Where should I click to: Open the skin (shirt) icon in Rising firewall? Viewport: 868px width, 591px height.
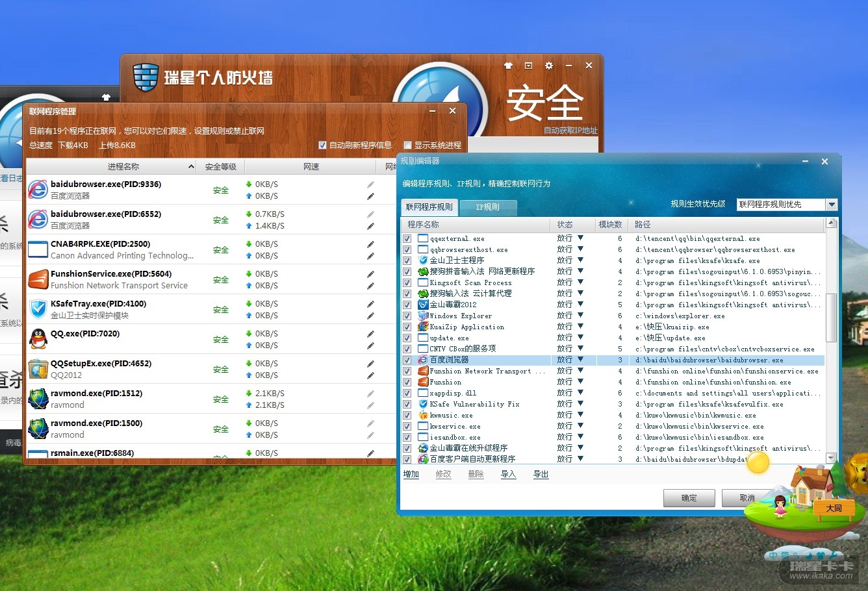click(509, 66)
